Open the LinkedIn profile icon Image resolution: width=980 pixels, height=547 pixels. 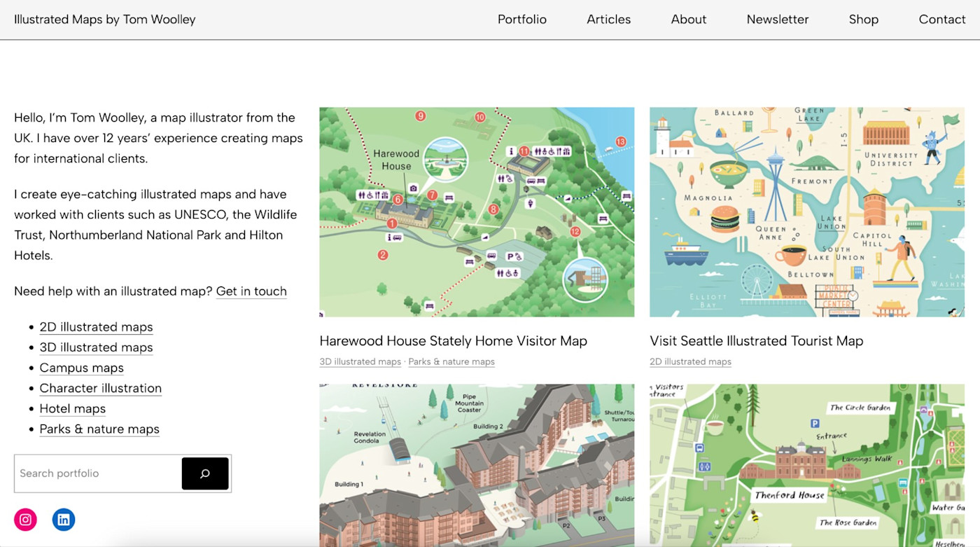click(x=64, y=520)
